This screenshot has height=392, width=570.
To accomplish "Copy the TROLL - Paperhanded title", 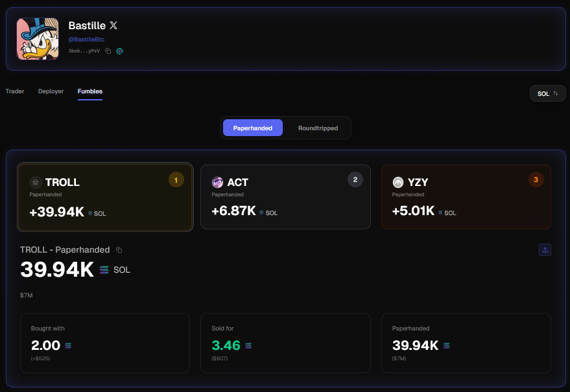I will click(x=119, y=249).
